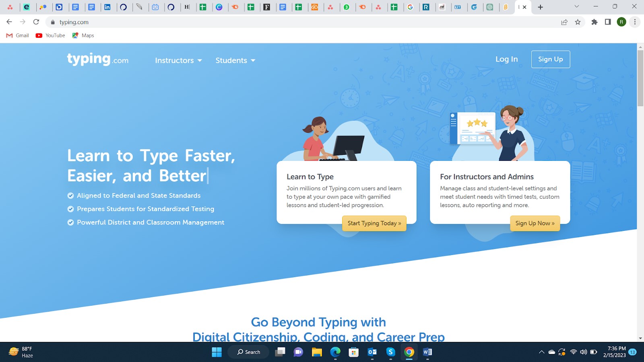Expand the Instructors dropdown menu
644x362 pixels.
pos(178,60)
